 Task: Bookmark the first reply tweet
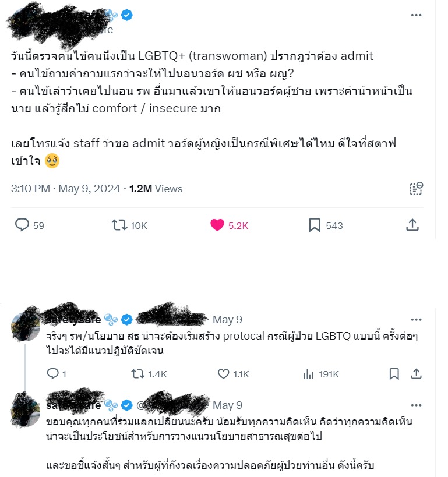tap(394, 374)
